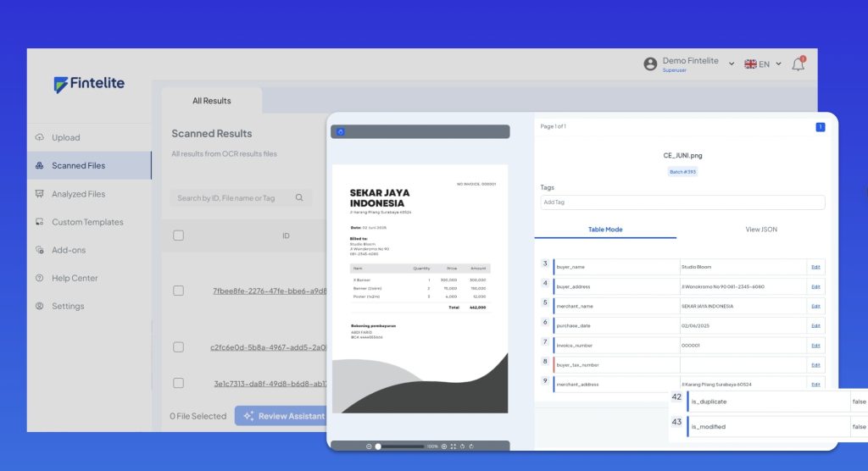Open Settings from the sidebar

67,306
